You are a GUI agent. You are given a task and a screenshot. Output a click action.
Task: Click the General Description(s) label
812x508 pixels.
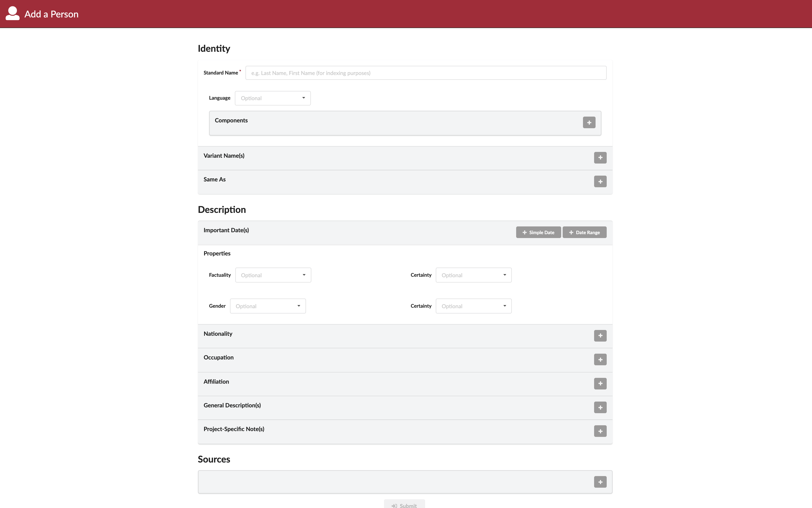(x=232, y=405)
